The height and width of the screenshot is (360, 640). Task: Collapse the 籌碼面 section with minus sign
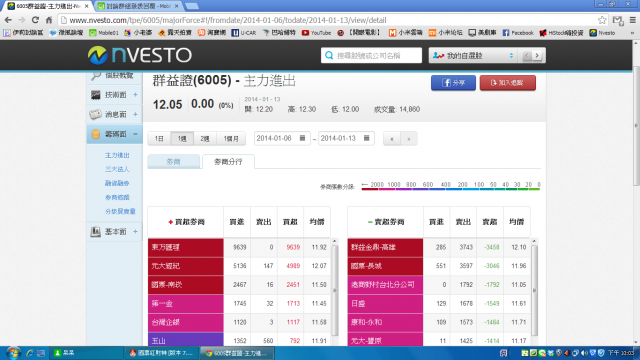pos(135,134)
